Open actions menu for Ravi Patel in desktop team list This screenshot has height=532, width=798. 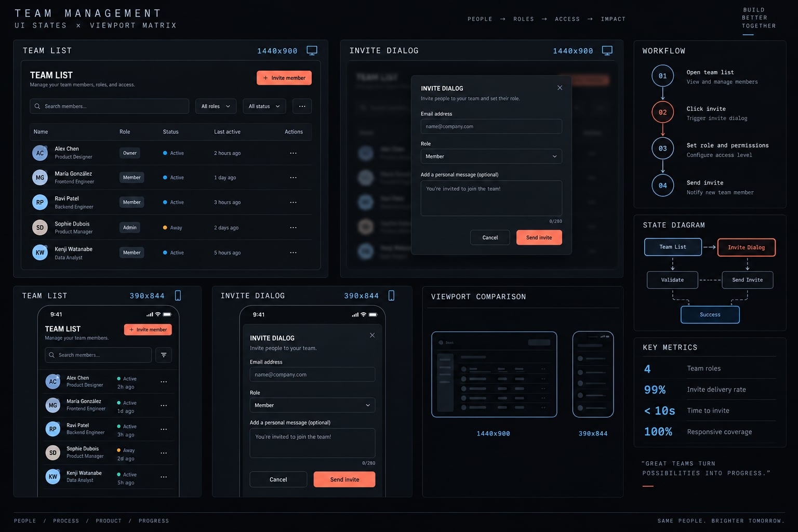coord(293,203)
